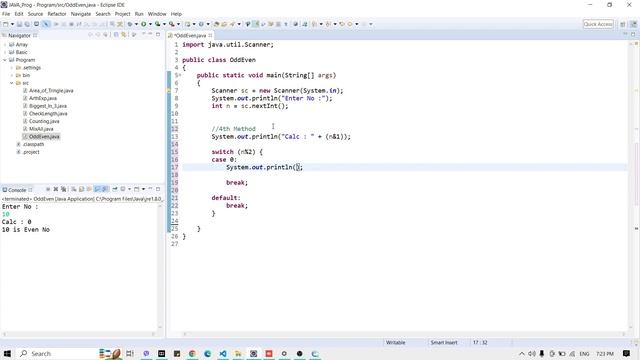Close the OddEven.java editor tab
640x360 pixels.
(210, 36)
